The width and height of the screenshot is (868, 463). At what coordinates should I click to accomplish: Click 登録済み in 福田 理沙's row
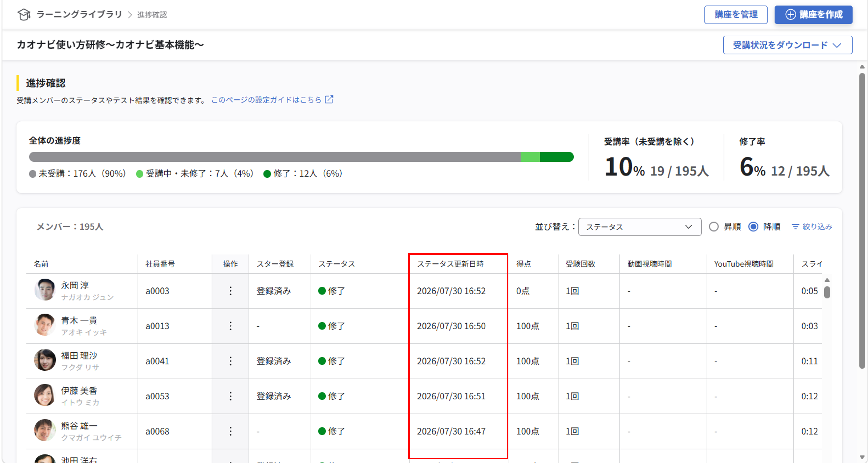click(274, 361)
